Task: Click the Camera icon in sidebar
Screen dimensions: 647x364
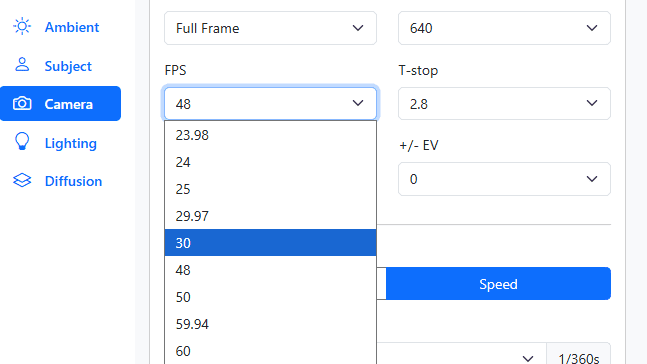Action: [x=22, y=104]
